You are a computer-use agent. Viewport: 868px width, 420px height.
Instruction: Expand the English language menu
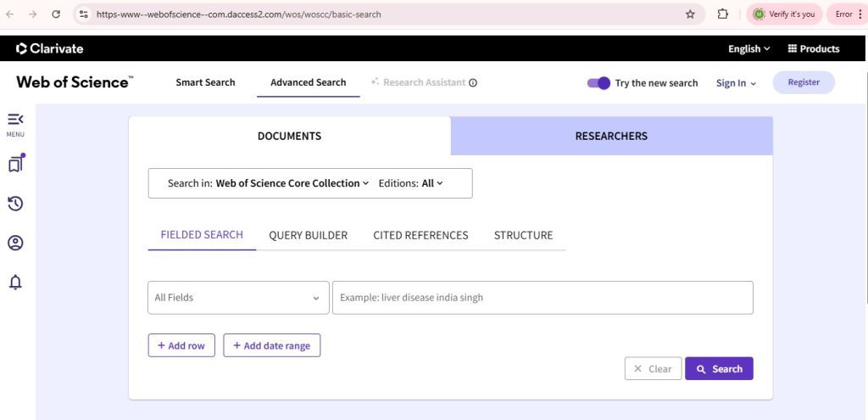click(x=748, y=48)
